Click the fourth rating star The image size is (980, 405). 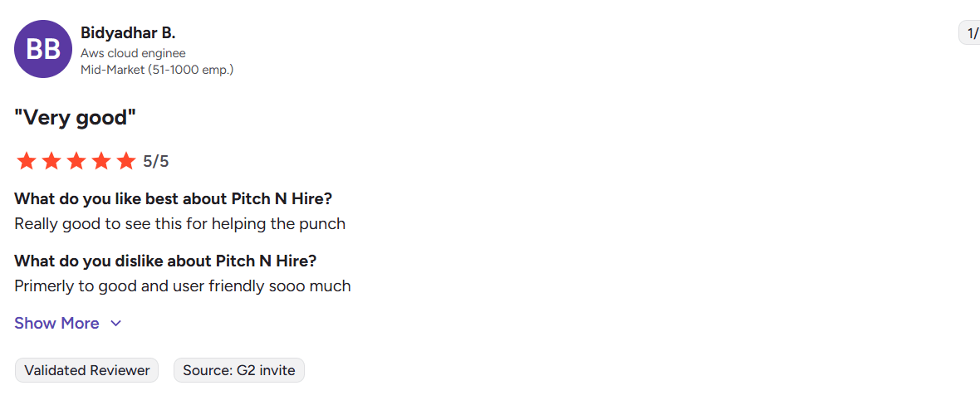[101, 161]
